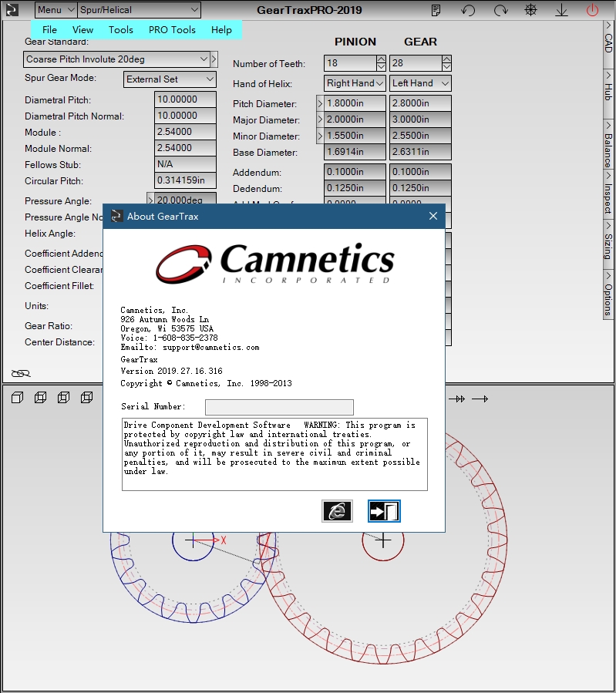Close the About GearTrax dialog
This screenshot has width=616, height=693.
433,216
